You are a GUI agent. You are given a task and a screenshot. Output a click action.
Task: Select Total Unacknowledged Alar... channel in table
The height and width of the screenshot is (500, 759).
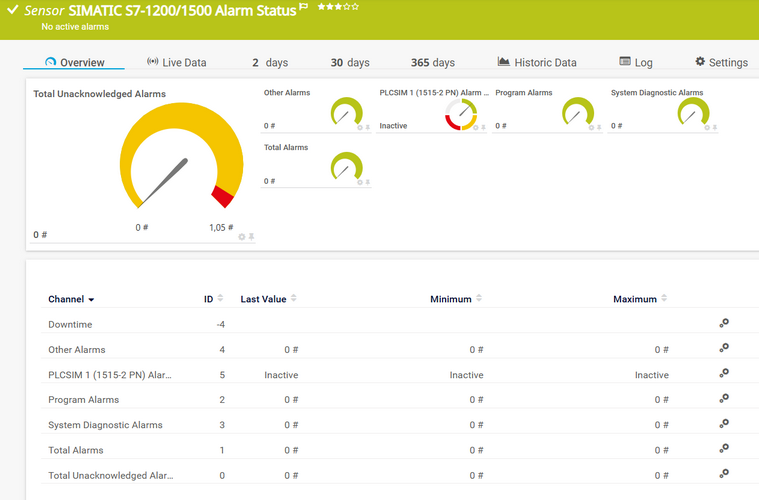pos(110,475)
